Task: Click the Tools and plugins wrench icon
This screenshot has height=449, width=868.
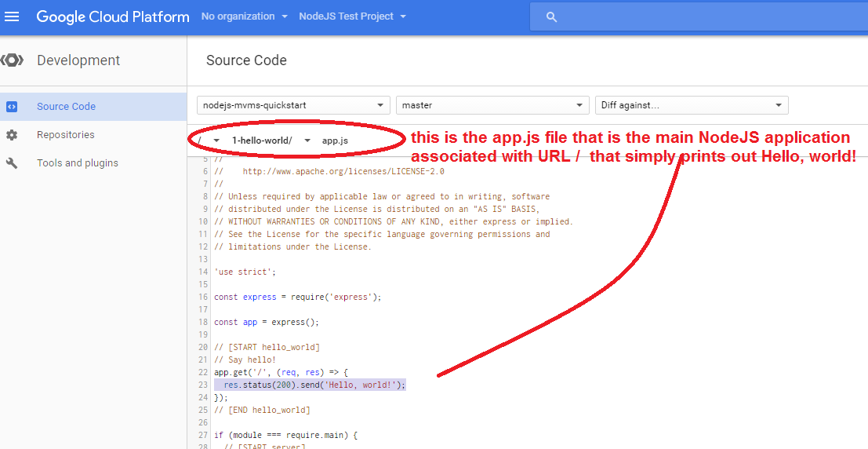Action: coord(11,163)
